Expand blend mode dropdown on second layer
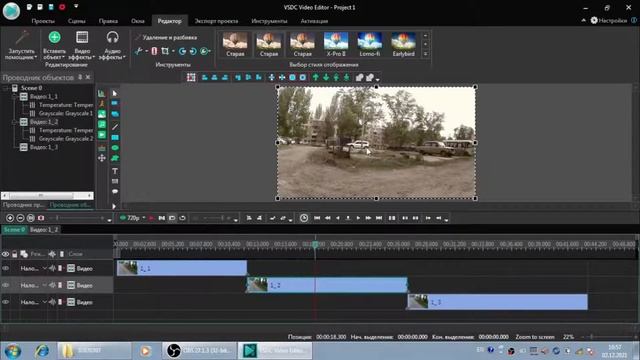This screenshot has width=640, height=360. [44, 285]
